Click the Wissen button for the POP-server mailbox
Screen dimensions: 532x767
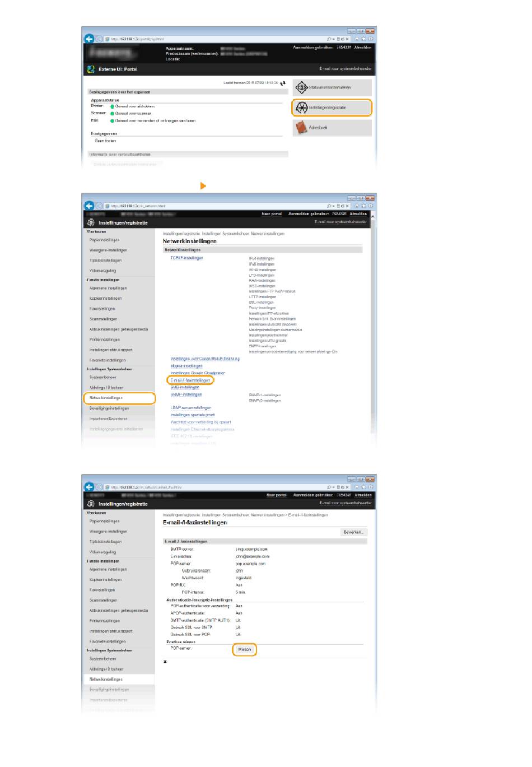244,649
